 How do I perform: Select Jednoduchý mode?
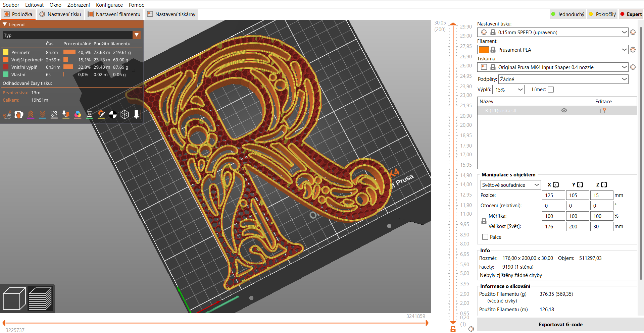pos(567,14)
